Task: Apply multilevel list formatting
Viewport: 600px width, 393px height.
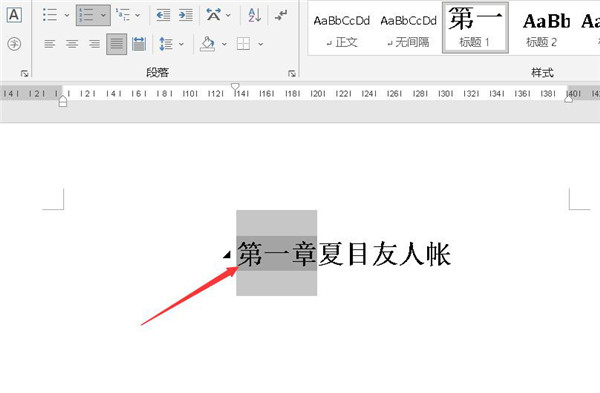Action: (123, 15)
